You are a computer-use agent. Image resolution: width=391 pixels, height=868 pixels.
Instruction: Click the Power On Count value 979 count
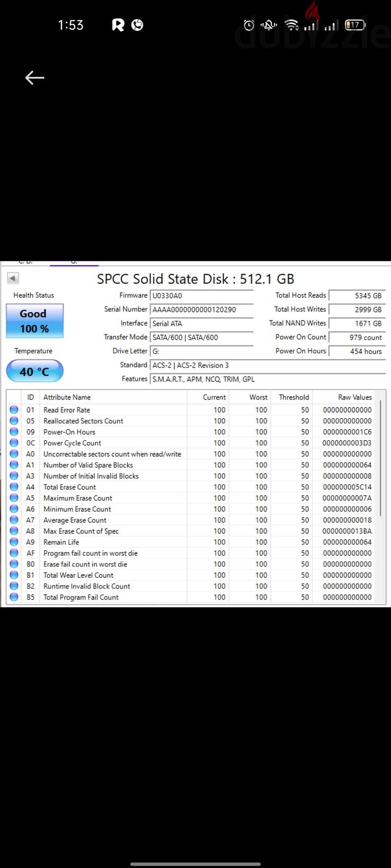click(357, 337)
